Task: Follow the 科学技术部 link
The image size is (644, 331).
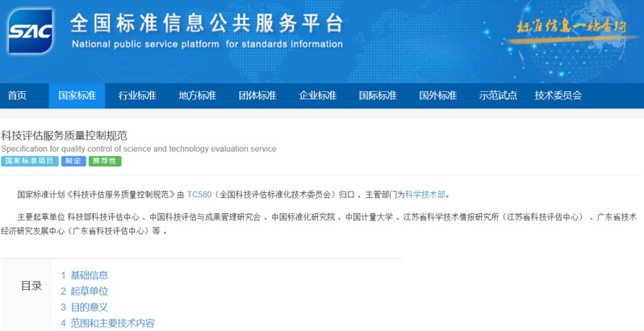Action: point(425,195)
